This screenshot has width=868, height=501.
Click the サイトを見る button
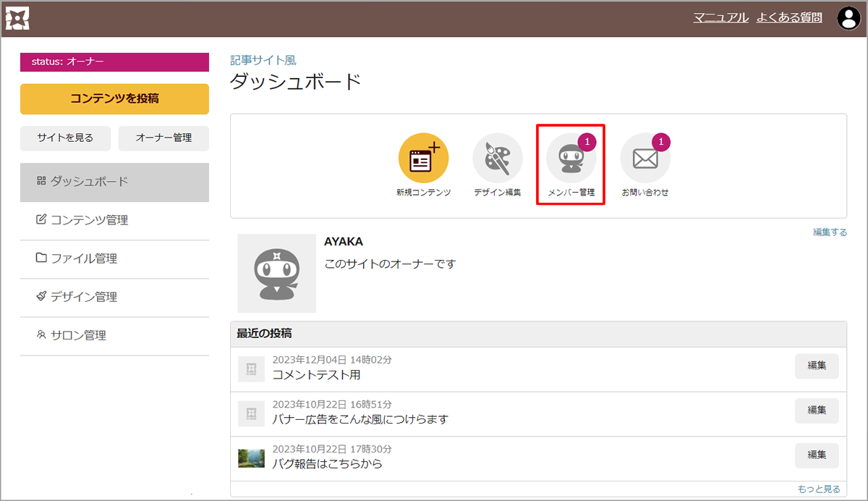65,138
